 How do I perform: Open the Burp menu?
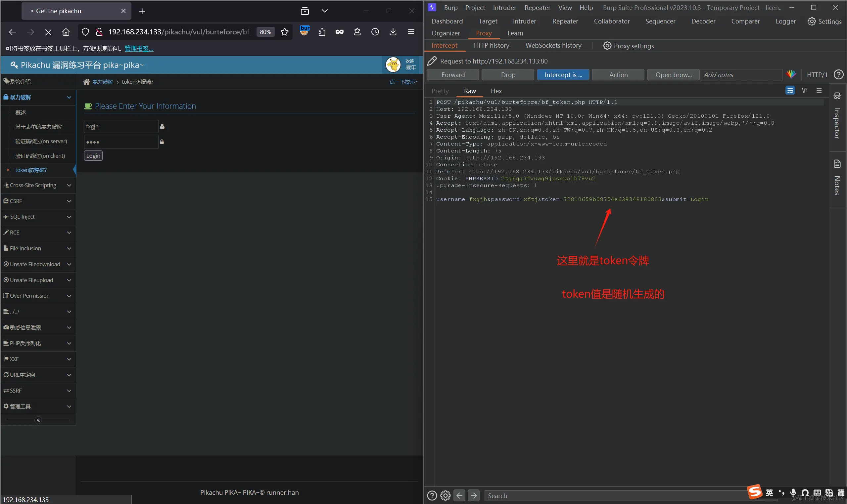point(451,8)
